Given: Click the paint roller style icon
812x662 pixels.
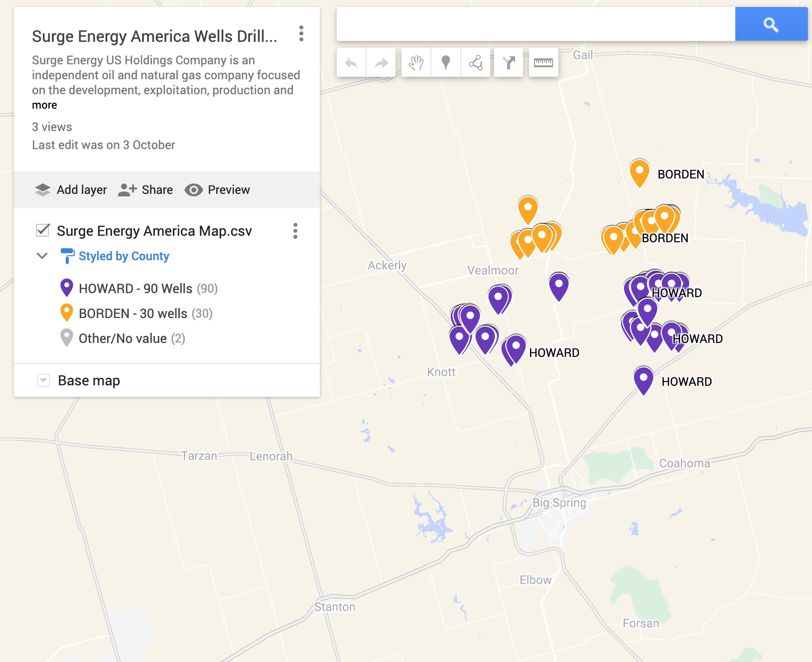Looking at the screenshot, I should coord(68,256).
